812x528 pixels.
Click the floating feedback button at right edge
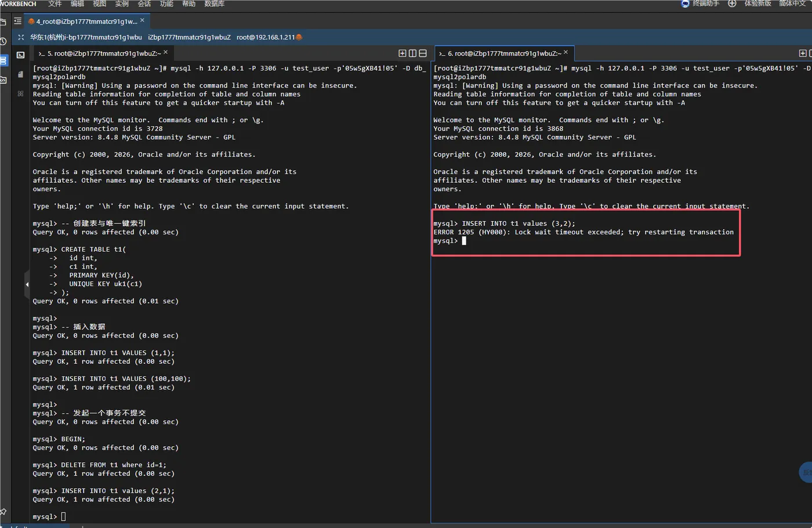coord(806,472)
